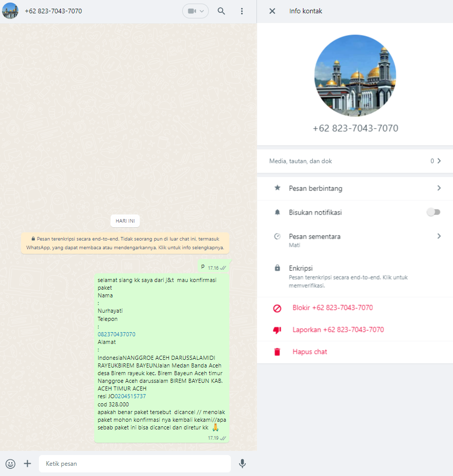Open Pesan sementara settings

pyautogui.click(x=355, y=240)
